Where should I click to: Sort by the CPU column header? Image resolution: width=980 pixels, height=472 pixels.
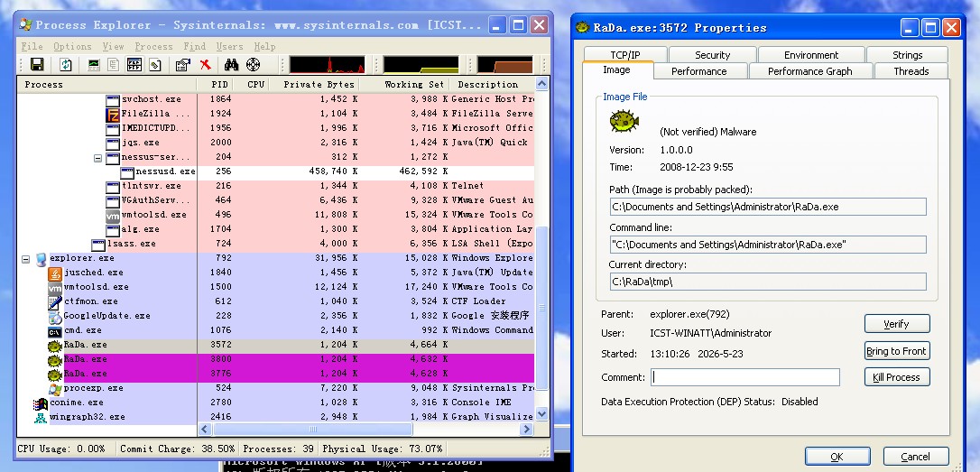click(x=251, y=85)
